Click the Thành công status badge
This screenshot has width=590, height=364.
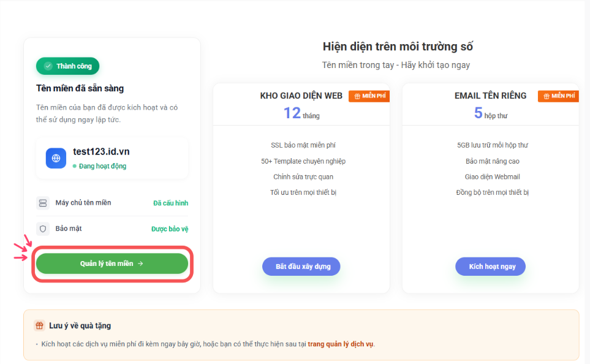pos(67,66)
